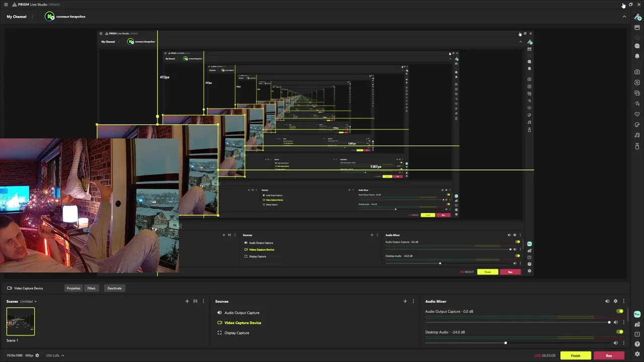Open the draw pen scribble icon
This screenshot has width=644, height=362.
(637, 104)
